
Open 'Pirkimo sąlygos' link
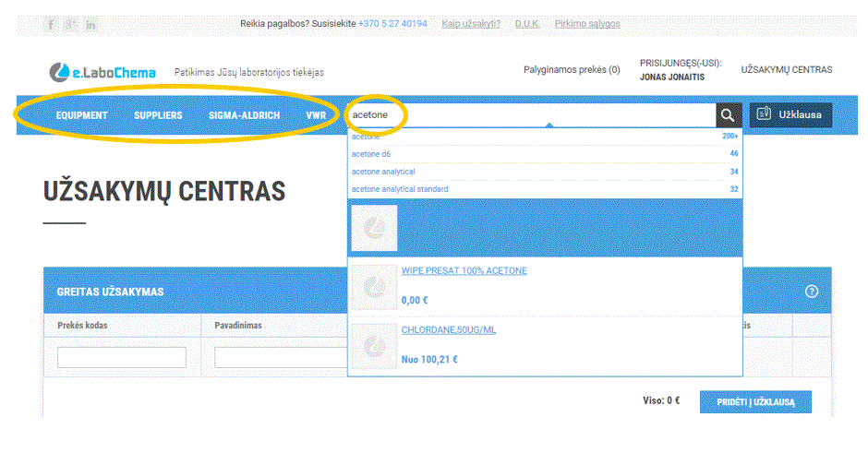pyautogui.click(x=587, y=24)
